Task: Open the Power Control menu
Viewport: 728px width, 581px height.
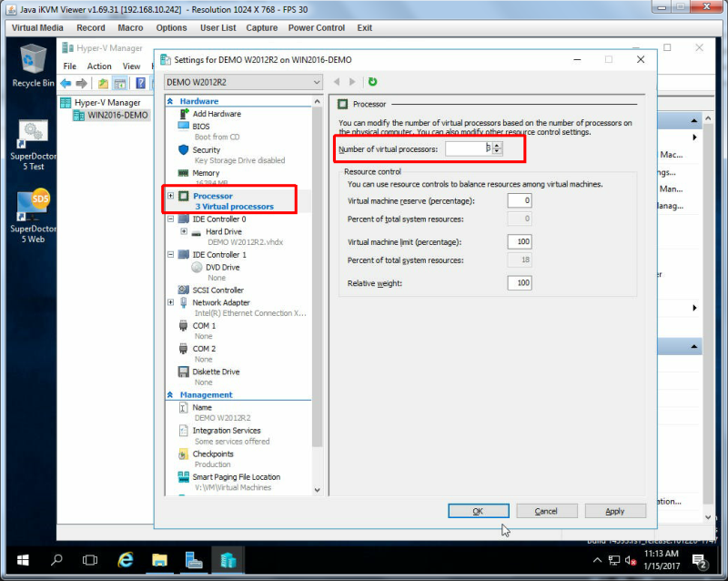Action: click(317, 28)
